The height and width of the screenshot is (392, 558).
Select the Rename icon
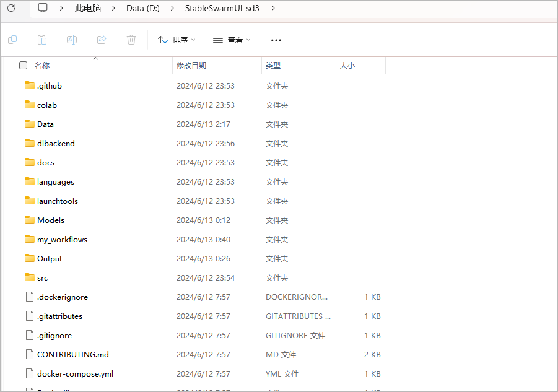[71, 39]
